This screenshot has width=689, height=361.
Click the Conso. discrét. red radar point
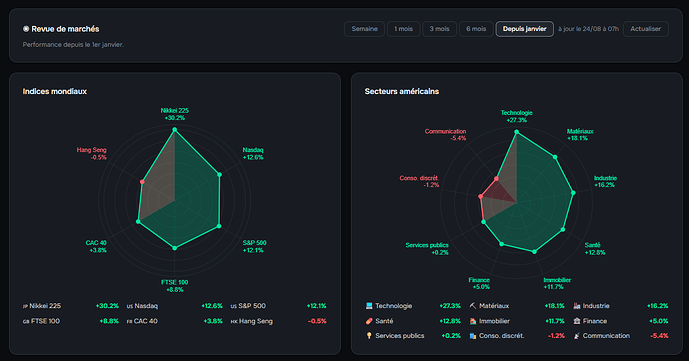point(480,197)
